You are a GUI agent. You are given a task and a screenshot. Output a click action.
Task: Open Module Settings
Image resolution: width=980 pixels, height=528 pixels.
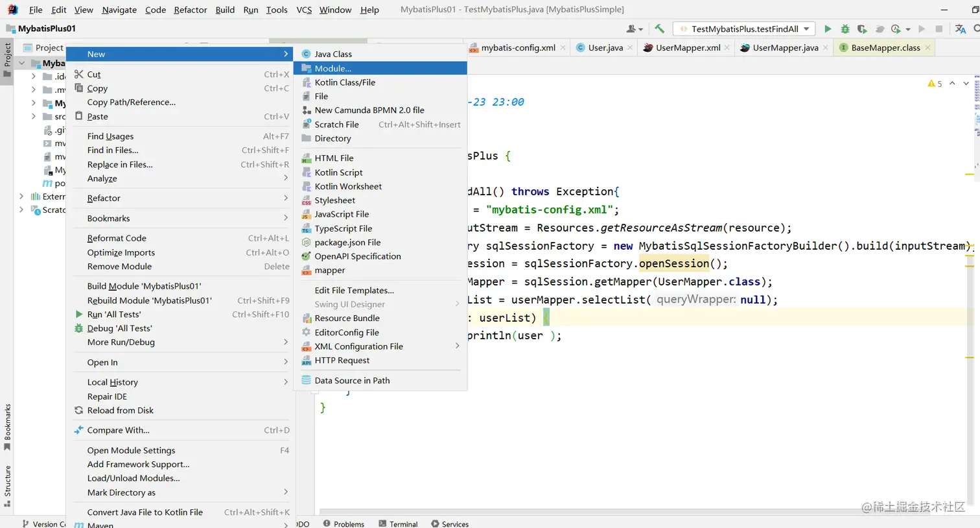tap(181, 450)
